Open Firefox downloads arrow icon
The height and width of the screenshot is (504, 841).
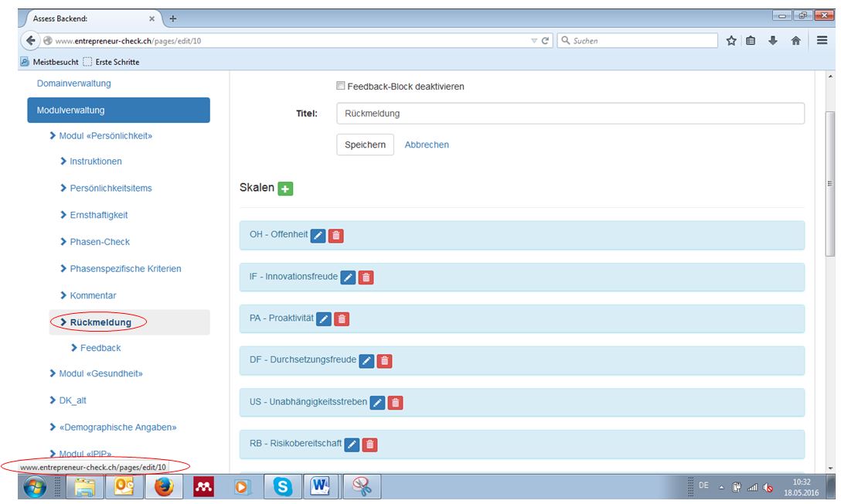[773, 41]
